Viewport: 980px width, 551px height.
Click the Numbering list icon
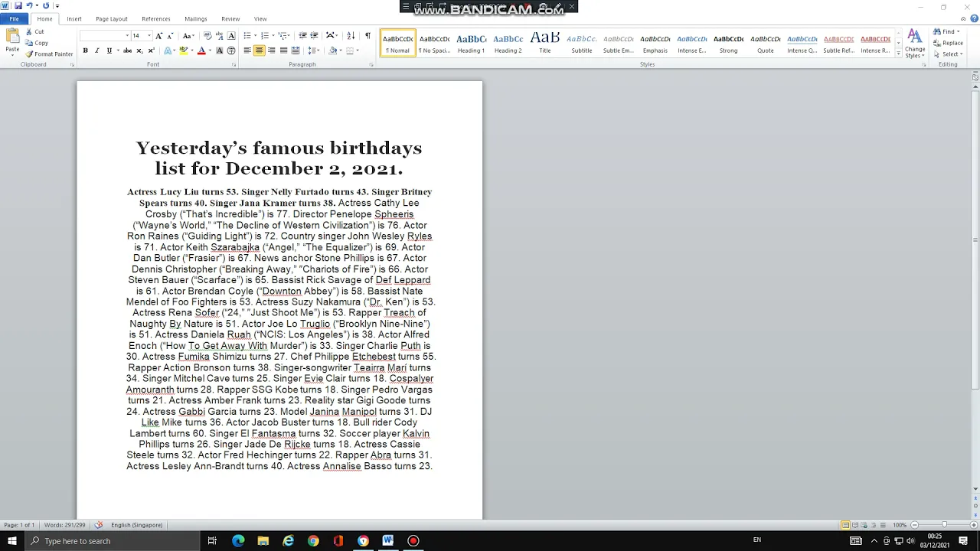click(x=265, y=36)
